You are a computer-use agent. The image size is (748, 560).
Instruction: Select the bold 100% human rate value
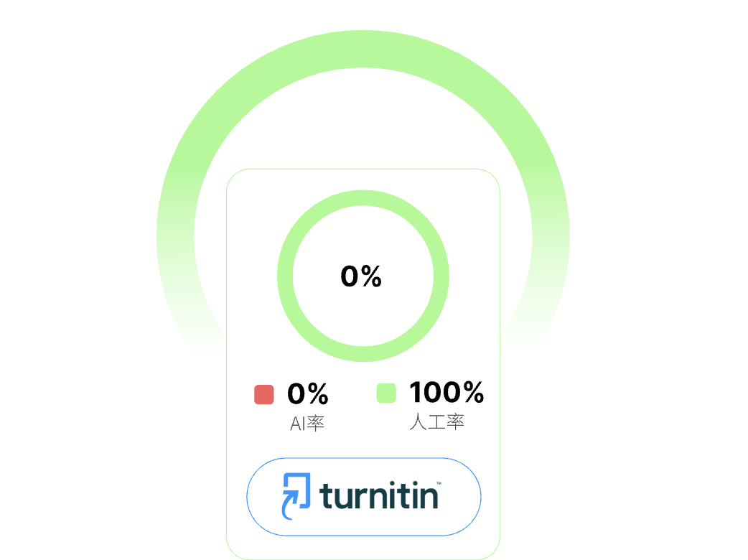coord(447,393)
